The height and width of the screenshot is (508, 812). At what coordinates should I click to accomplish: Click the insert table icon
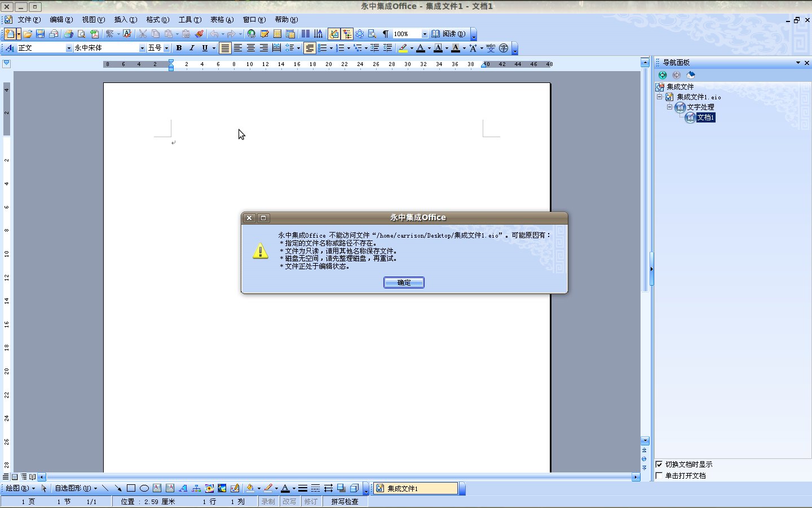pyautogui.click(x=277, y=34)
